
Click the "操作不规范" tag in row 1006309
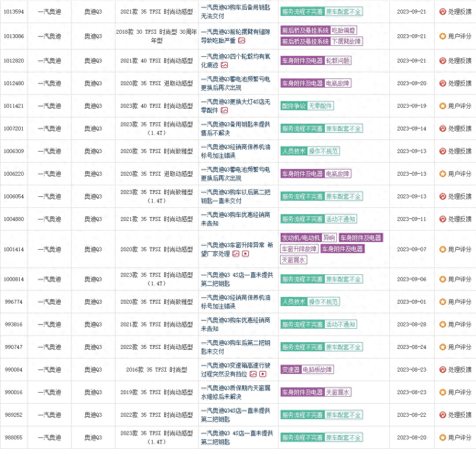click(x=323, y=151)
